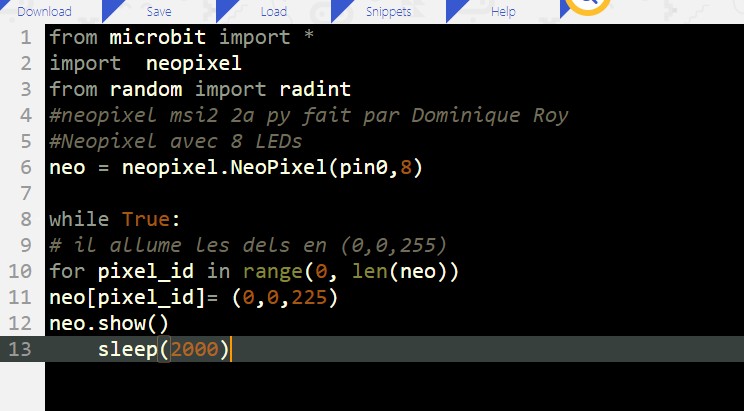Click the asterisk on line 1
Image resolution: width=744 pixels, height=411 pixels.
pos(309,35)
